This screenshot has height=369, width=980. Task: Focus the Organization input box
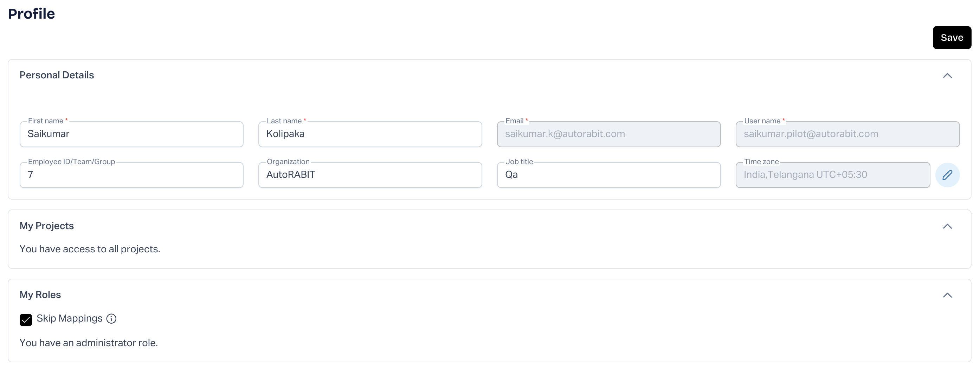click(x=370, y=175)
